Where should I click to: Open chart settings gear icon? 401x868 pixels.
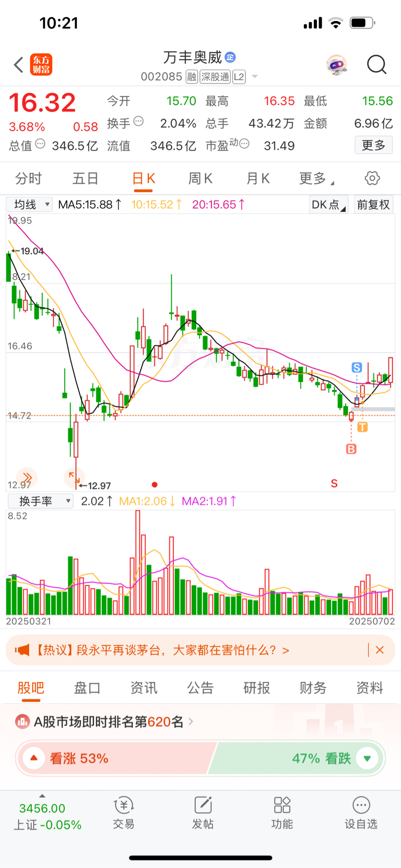[x=372, y=178]
